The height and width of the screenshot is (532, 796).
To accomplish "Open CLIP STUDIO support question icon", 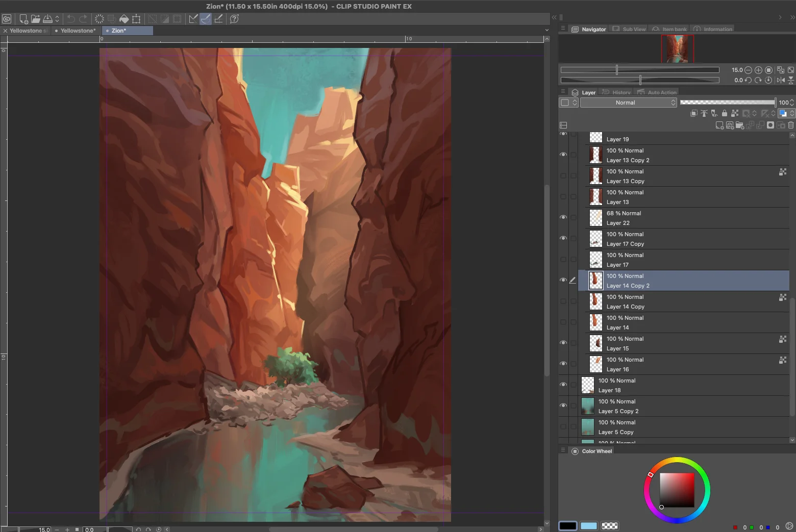I will [x=234, y=19].
